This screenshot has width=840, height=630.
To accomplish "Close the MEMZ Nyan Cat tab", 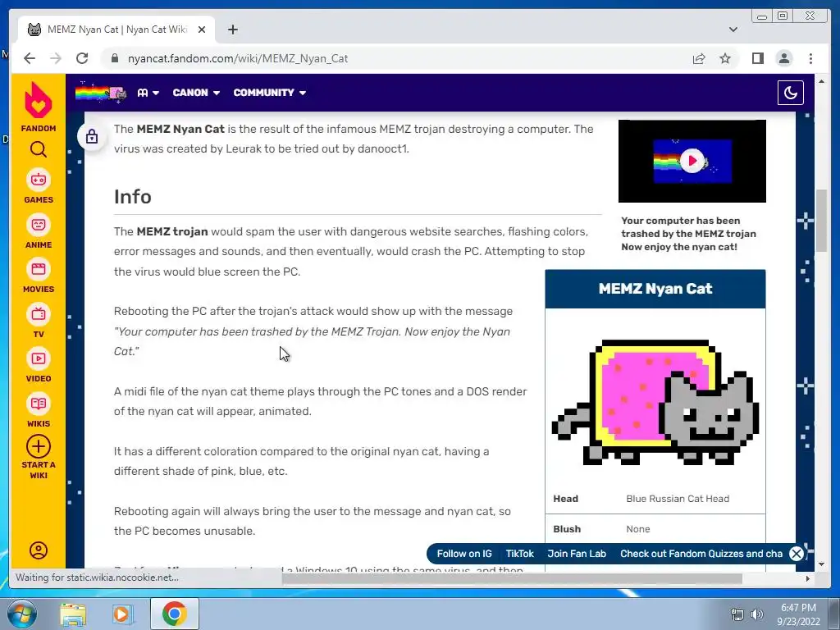I will click(x=202, y=30).
